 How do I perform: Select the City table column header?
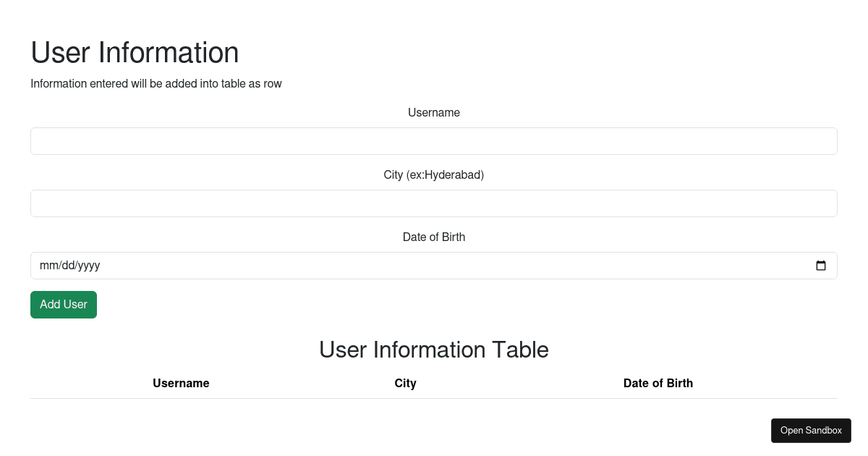coord(405,384)
